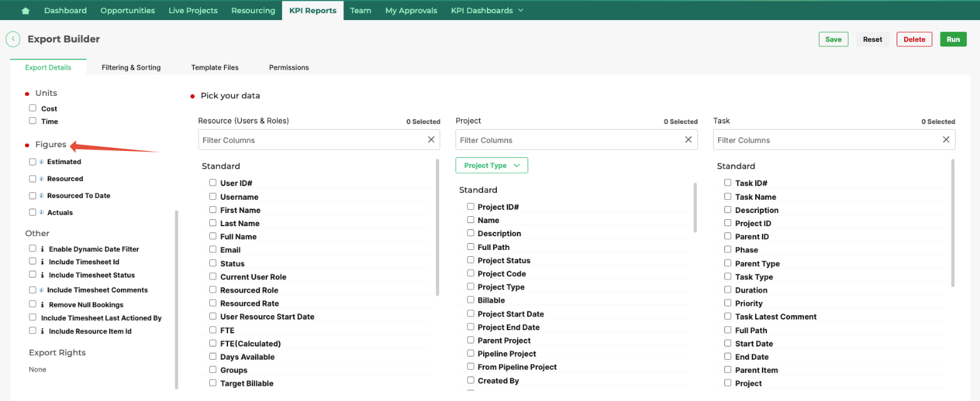Click the Save button
Image resolution: width=980 pixels, height=401 pixels.
pos(833,39)
